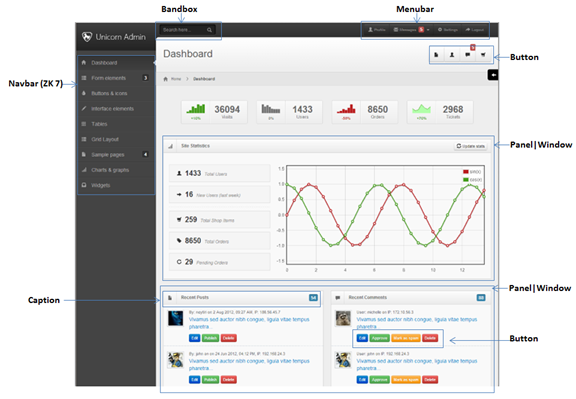Click the home icon in breadcrumb
Viewport: 576px width, 399px height.
pos(165,79)
